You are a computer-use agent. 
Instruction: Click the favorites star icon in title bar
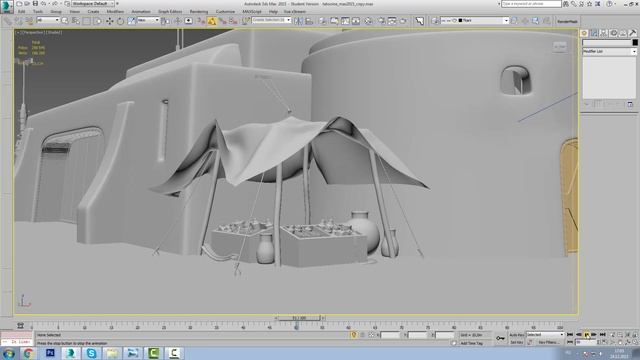click(589, 4)
